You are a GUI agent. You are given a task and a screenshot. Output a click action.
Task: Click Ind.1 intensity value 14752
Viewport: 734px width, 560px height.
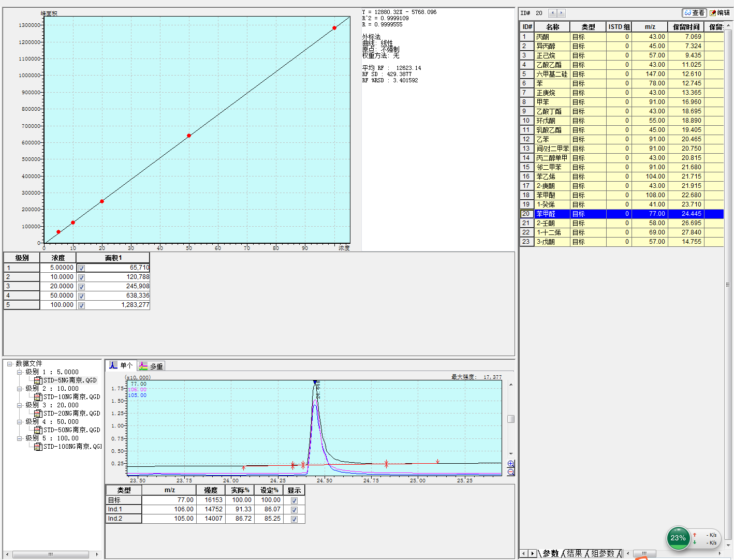(x=210, y=509)
